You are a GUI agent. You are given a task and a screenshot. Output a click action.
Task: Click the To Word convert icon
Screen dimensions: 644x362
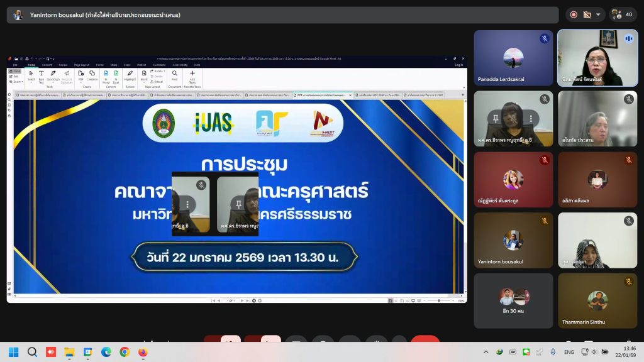pyautogui.click(x=106, y=75)
